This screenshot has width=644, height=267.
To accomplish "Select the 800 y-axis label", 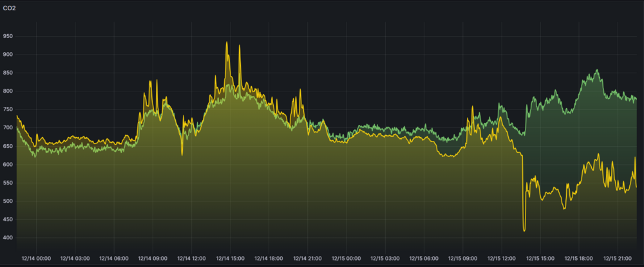I will 8,91.
